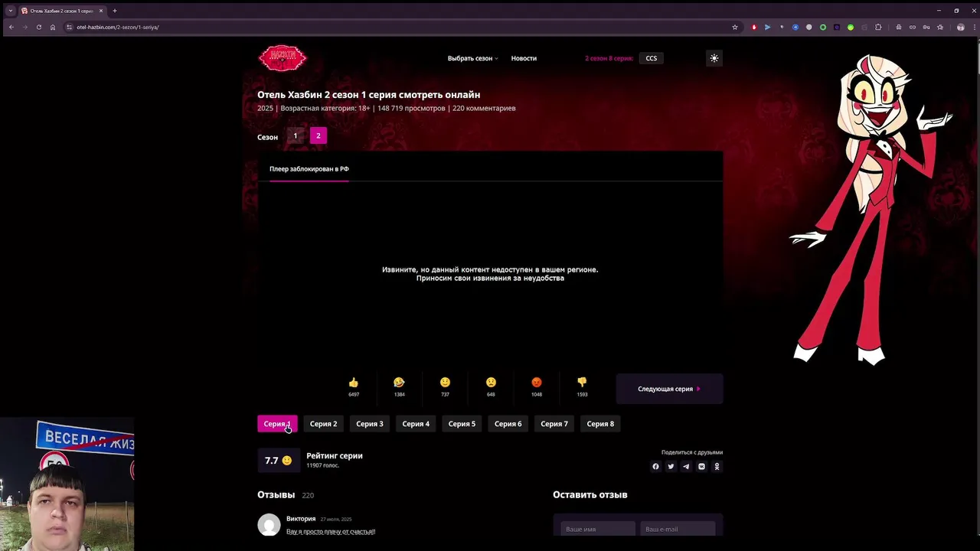Click the Charlie character artwork
980x551 pixels.
(871, 210)
